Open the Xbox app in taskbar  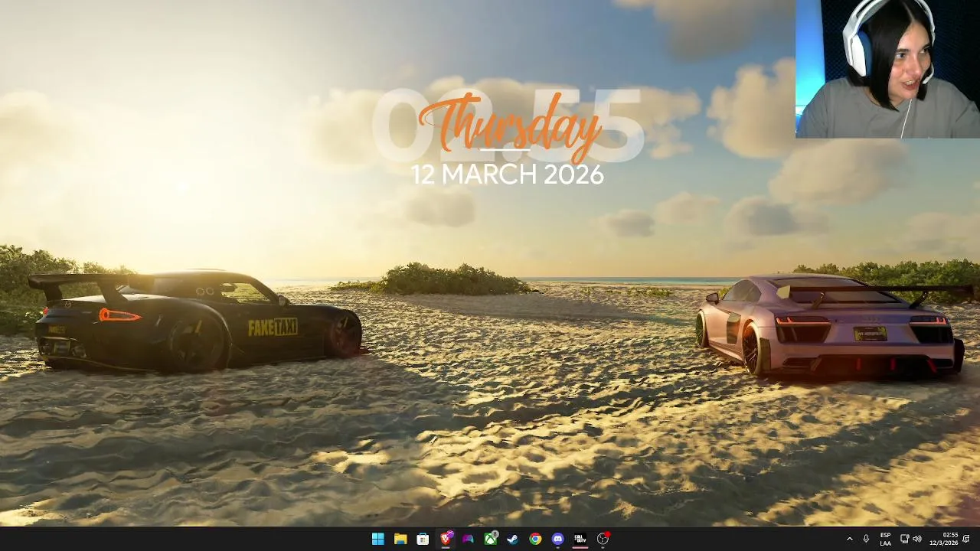coord(491,539)
